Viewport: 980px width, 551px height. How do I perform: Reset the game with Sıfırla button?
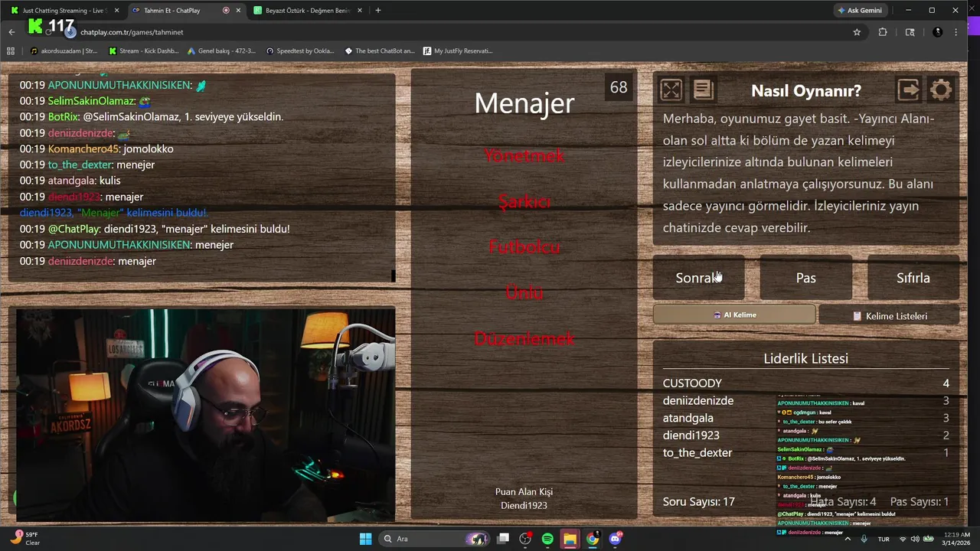(x=913, y=278)
